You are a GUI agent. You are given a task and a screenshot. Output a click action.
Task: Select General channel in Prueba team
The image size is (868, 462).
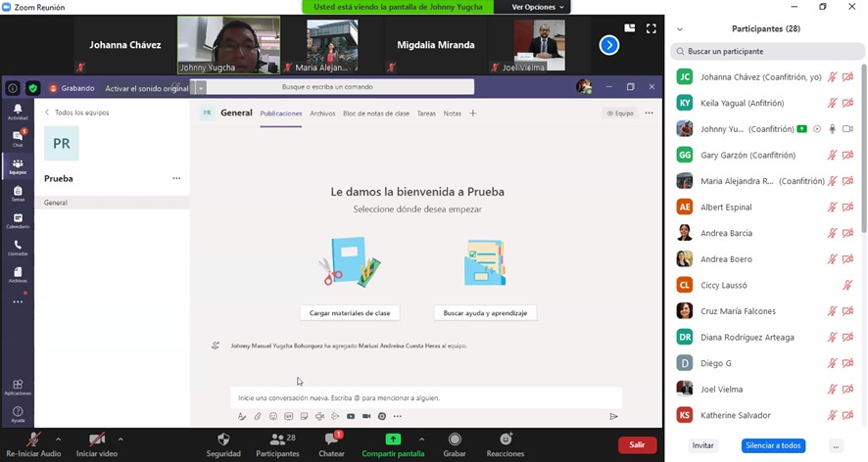coord(112,203)
